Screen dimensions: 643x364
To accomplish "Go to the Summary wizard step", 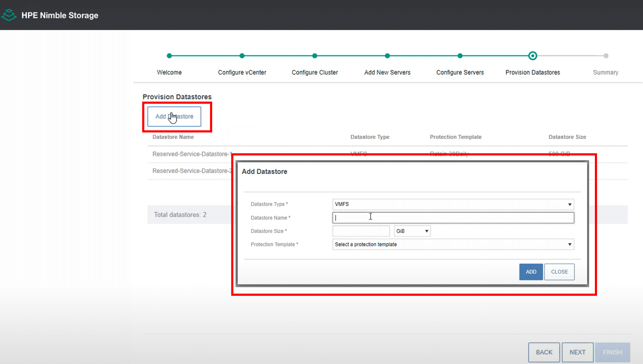I will point(606,73).
